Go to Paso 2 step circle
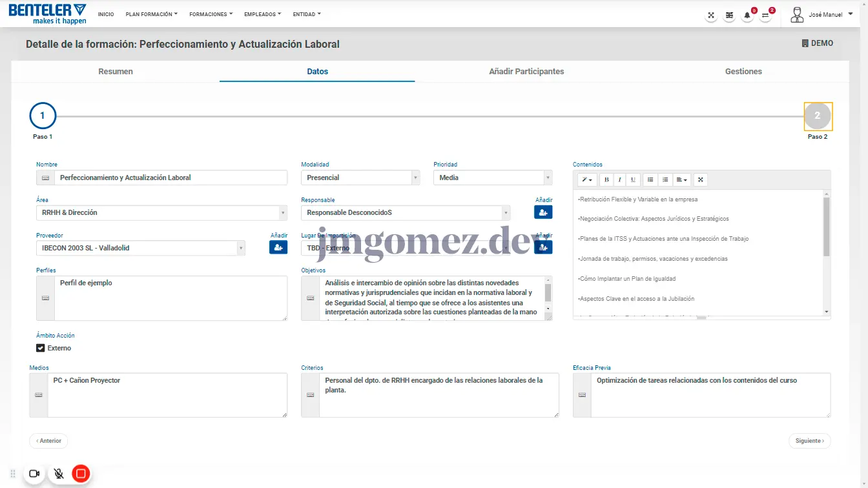 click(x=818, y=116)
